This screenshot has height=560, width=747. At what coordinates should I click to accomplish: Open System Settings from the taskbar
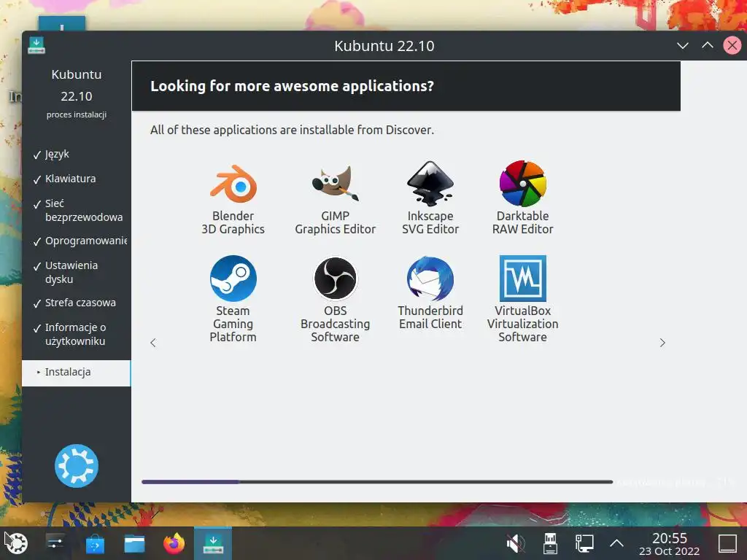(55, 543)
